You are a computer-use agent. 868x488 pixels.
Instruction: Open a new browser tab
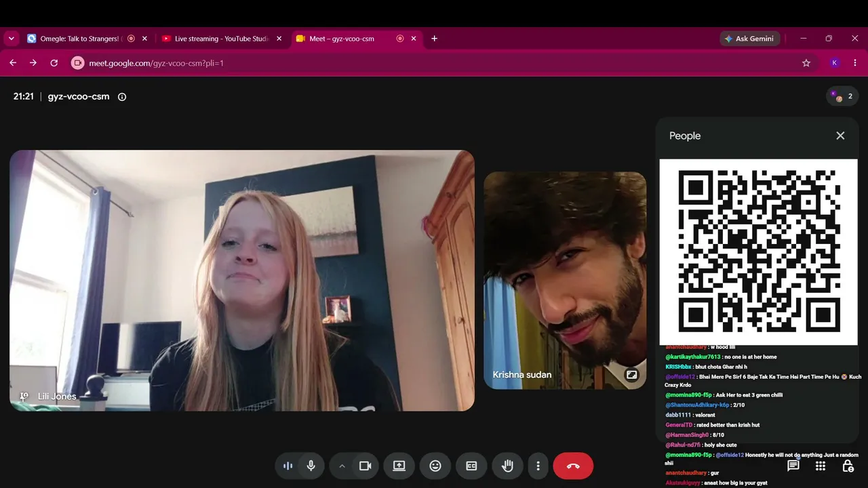[x=435, y=39]
